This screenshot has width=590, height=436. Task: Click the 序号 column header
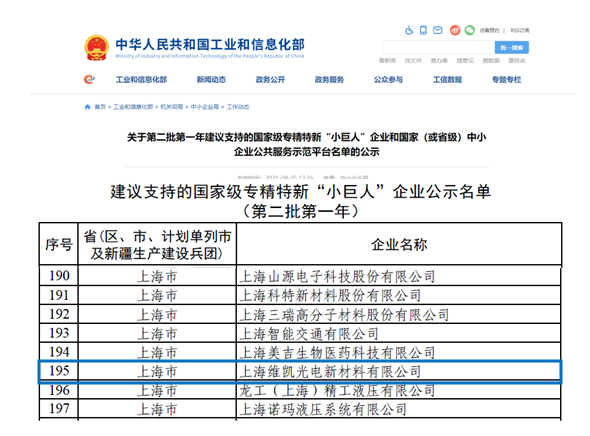[59, 245]
